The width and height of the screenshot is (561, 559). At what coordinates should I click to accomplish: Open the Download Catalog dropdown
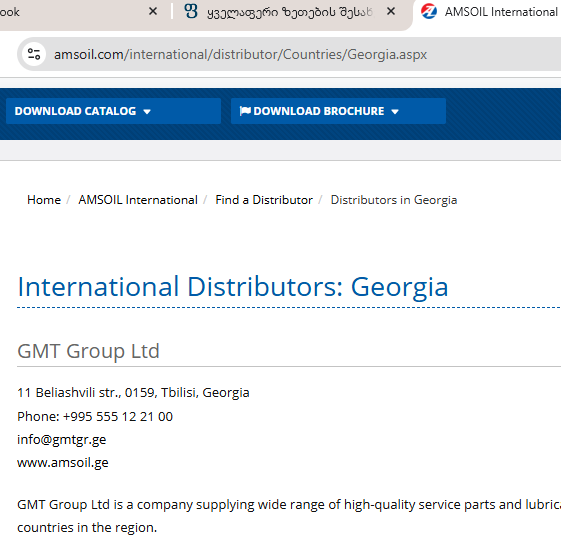pyautogui.click(x=113, y=111)
